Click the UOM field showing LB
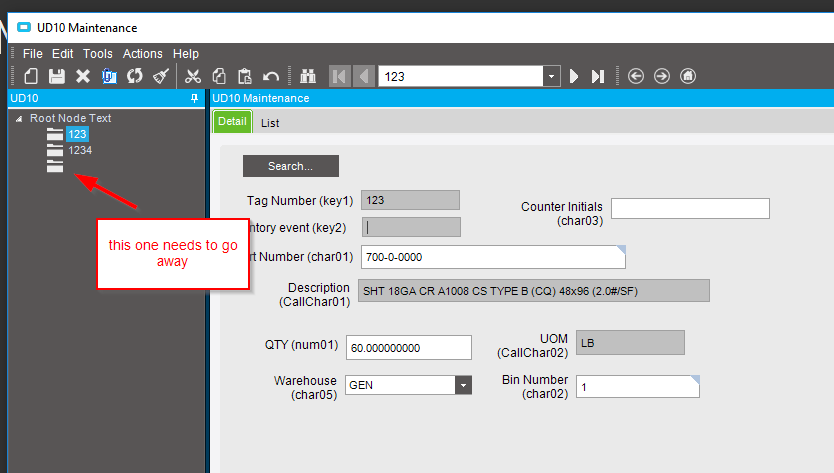 (630, 343)
